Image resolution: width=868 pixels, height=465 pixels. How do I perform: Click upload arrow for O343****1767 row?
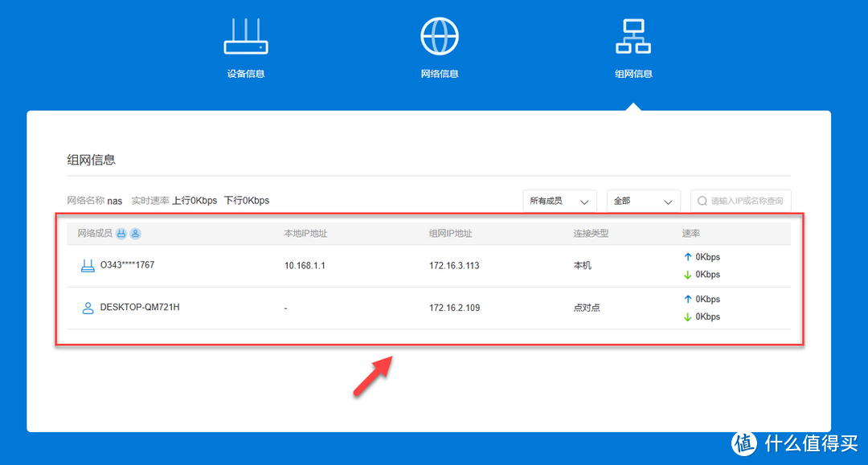(687, 258)
